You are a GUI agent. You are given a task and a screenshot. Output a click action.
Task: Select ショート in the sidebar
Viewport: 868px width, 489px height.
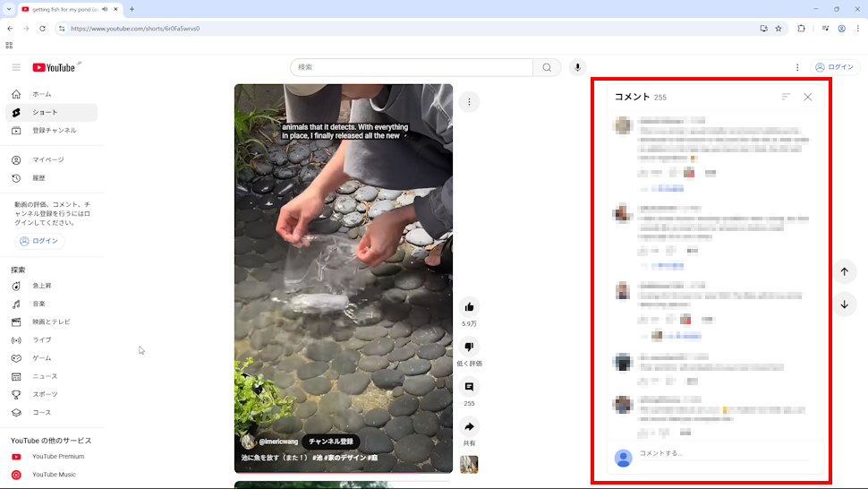45,112
